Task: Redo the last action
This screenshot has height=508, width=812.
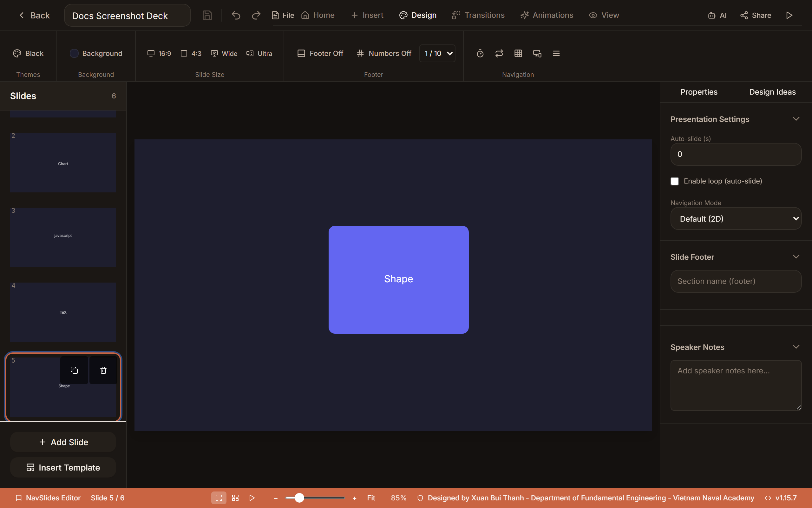Action: (x=256, y=16)
